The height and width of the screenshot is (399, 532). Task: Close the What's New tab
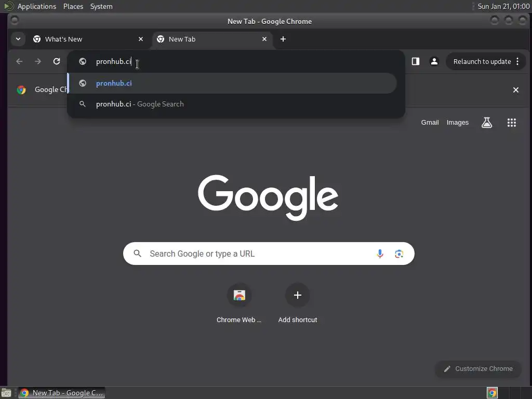point(141,39)
